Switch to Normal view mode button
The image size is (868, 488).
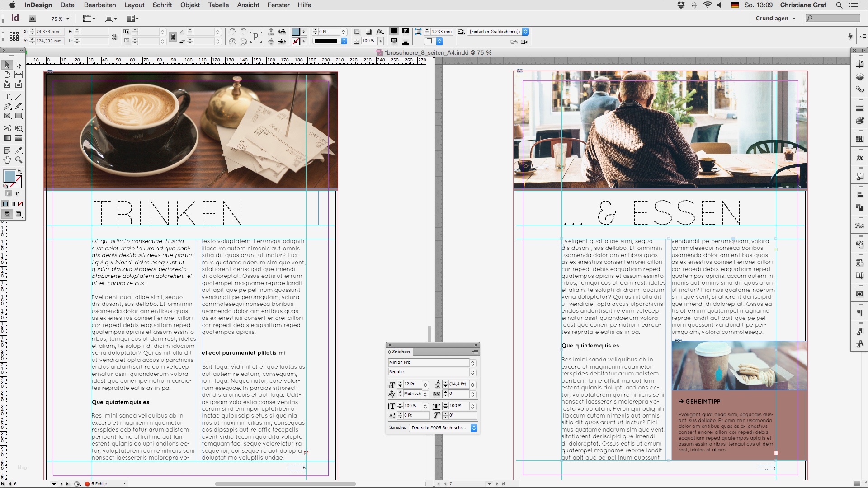tap(7, 214)
